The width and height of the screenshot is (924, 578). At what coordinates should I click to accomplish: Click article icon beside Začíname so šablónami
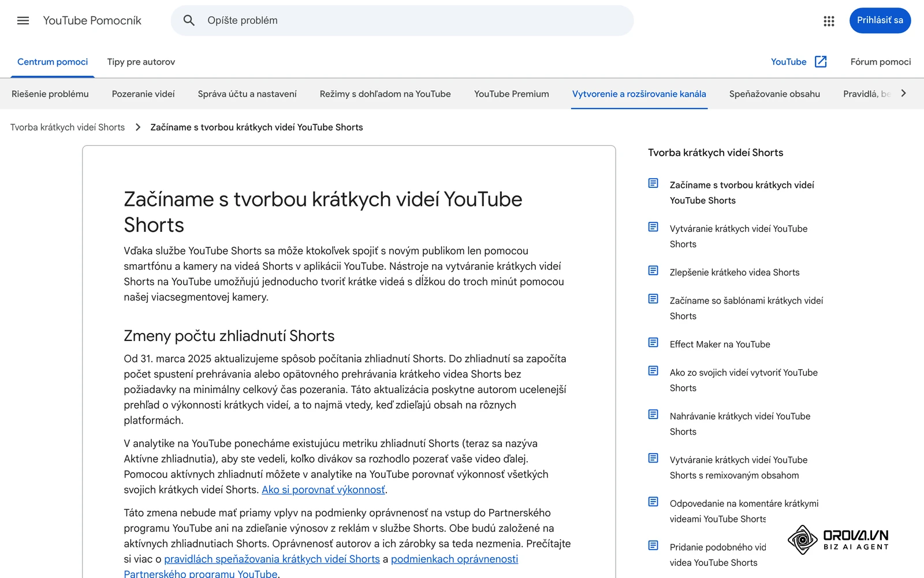(x=653, y=299)
